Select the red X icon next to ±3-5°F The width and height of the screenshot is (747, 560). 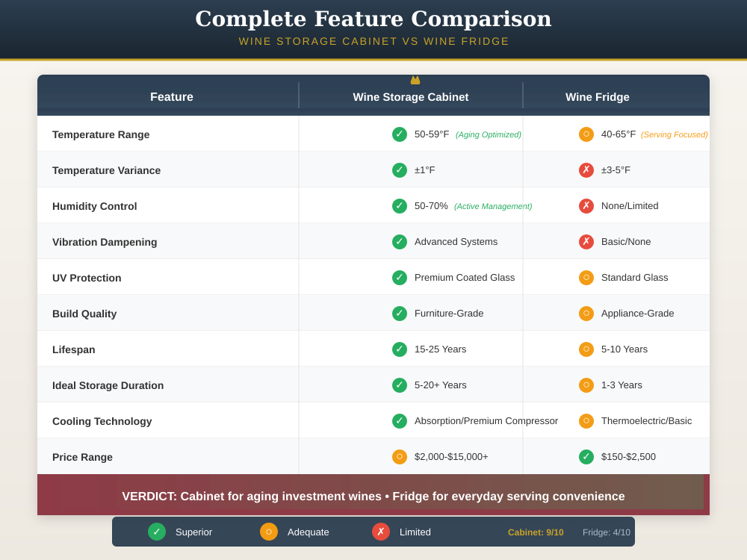tap(586, 169)
